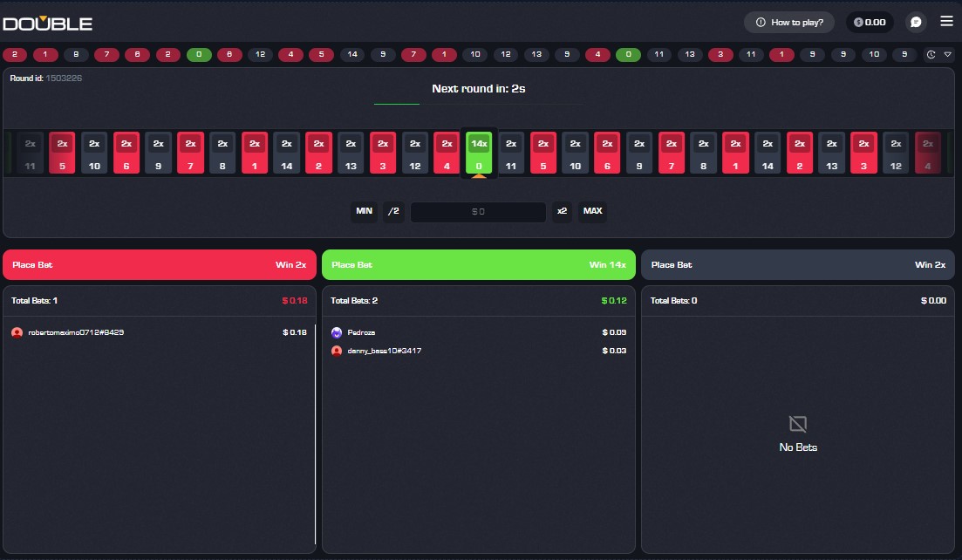Open the chat bubble icon
962x560 pixels.
(x=916, y=22)
